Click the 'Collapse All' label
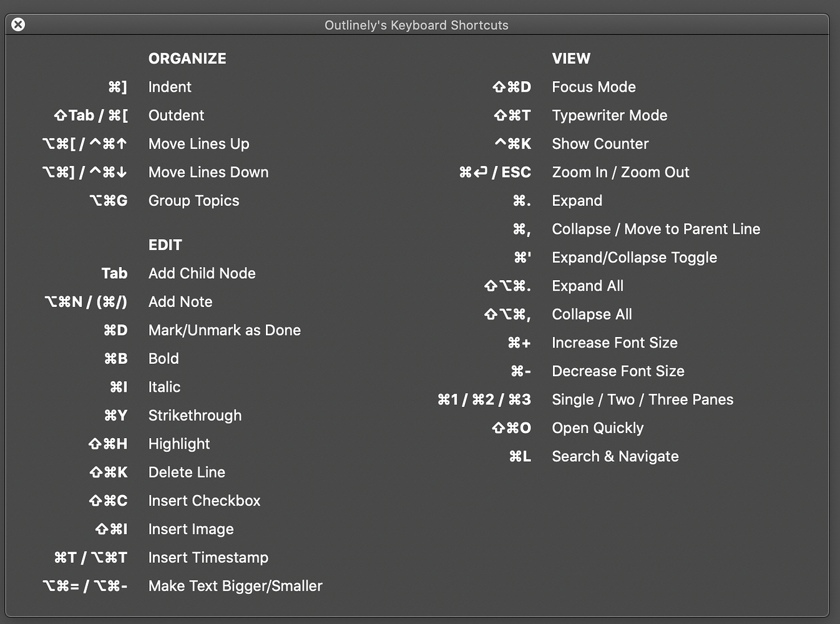Viewport: 840px width, 624px height. tap(592, 314)
